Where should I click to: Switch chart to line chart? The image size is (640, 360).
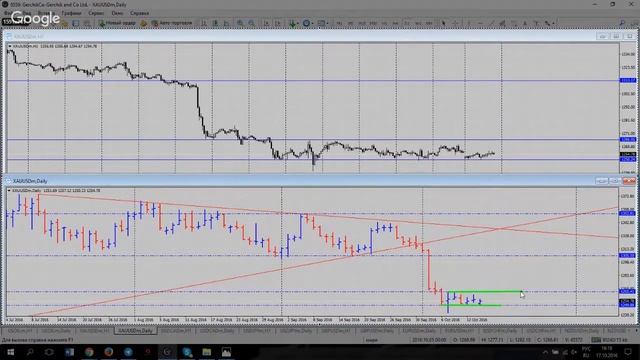[227, 23]
